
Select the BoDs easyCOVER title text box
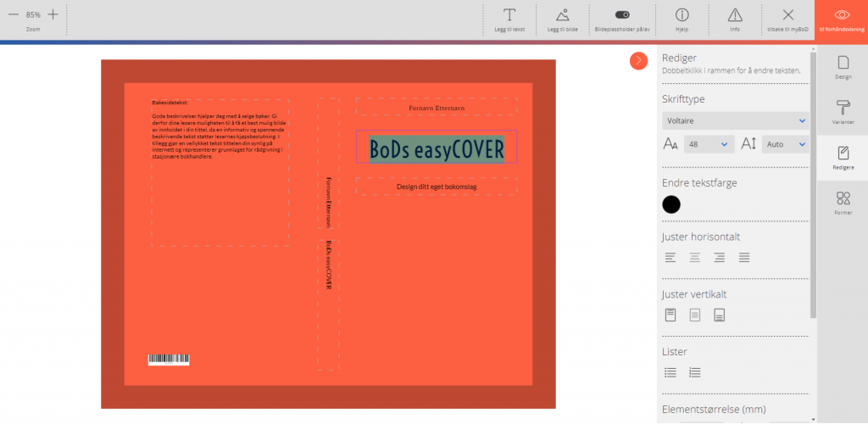437,147
